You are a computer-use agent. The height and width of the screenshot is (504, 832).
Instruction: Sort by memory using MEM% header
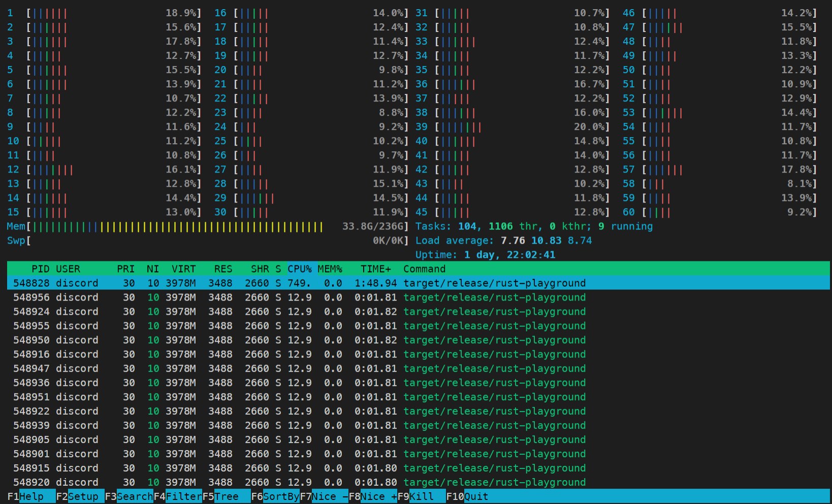tap(329, 268)
